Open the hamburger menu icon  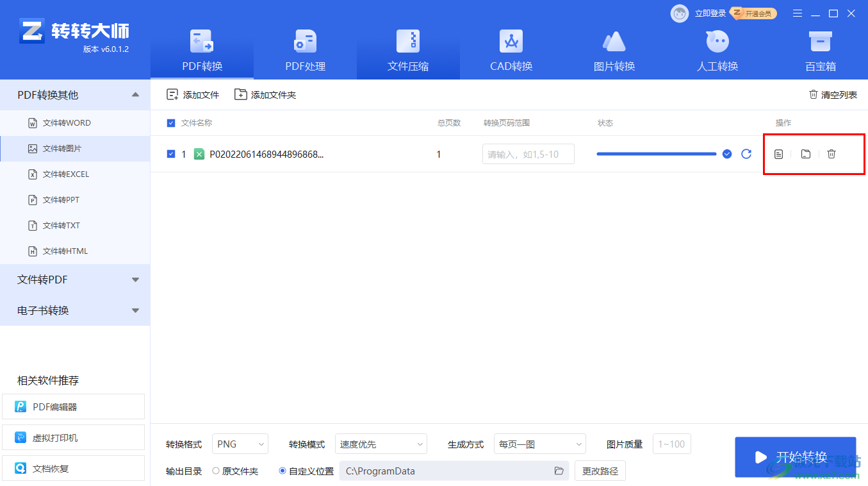pyautogui.click(x=798, y=13)
